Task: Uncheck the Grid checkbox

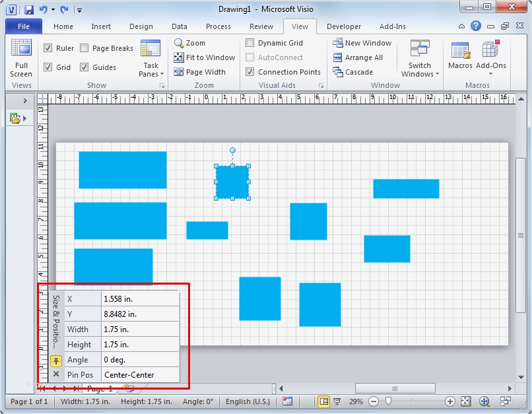Action: click(x=48, y=67)
